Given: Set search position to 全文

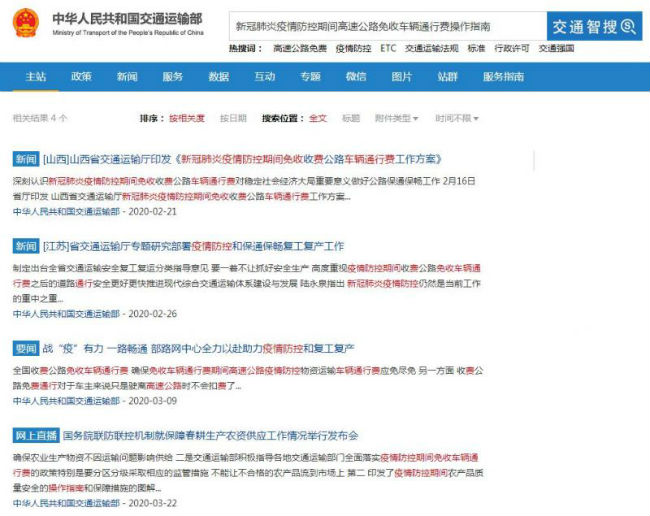Looking at the screenshot, I should (318, 119).
